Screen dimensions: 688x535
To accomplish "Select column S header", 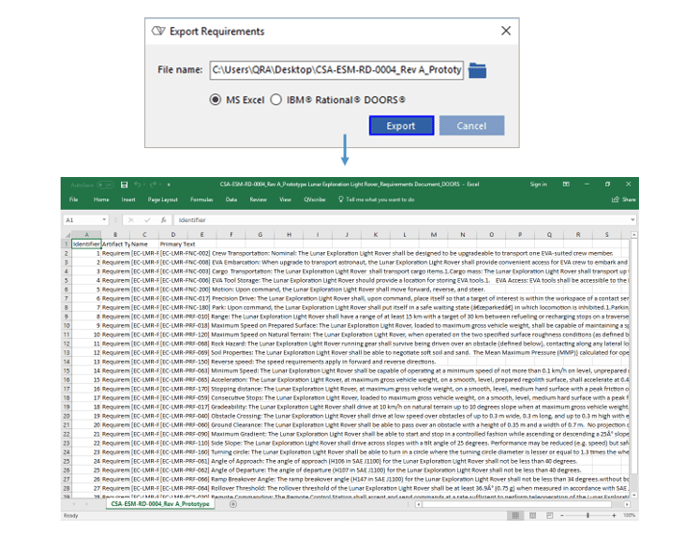I will point(607,235).
